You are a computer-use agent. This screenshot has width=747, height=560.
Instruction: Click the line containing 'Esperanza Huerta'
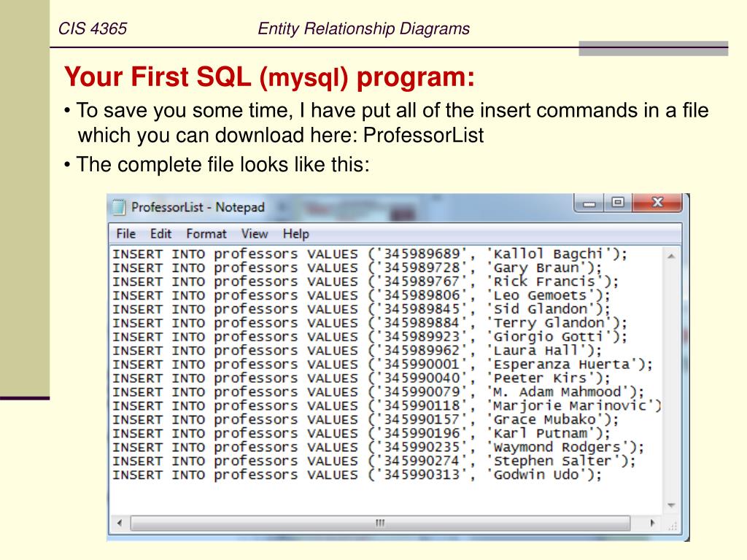[382, 365]
